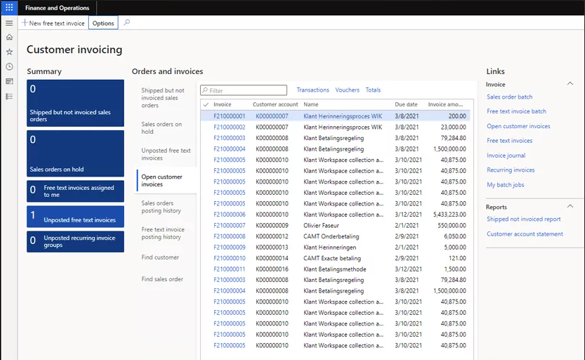Image resolution: width=585 pixels, height=360 pixels.
Task: Open Recent clock icon
Action: pos(9,67)
